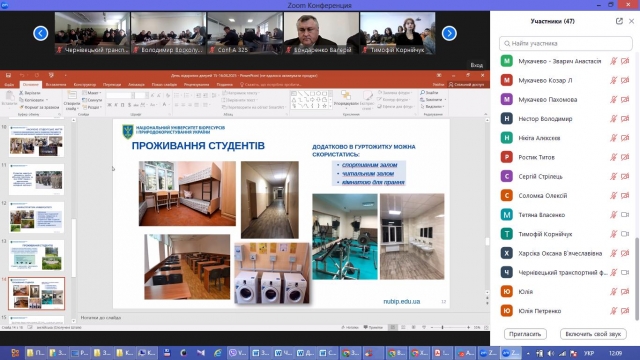Click the Пригласить button
This screenshot has height=360, width=640.
tap(525, 334)
